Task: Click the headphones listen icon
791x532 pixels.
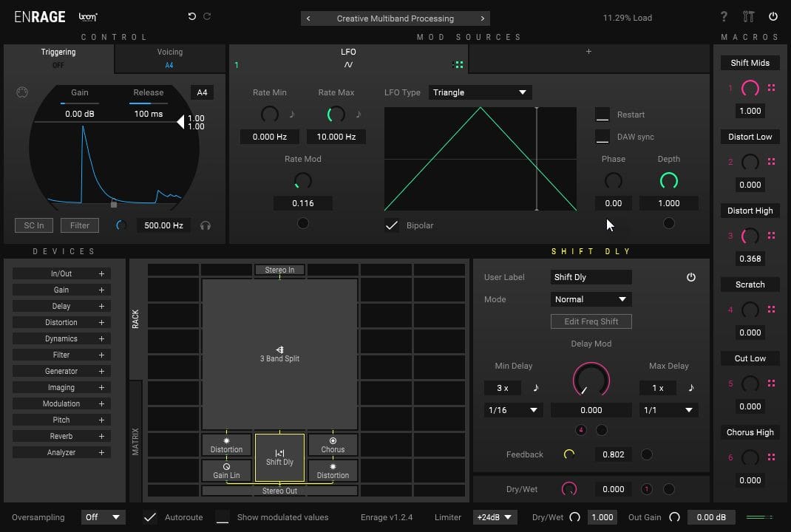Action: tap(206, 225)
